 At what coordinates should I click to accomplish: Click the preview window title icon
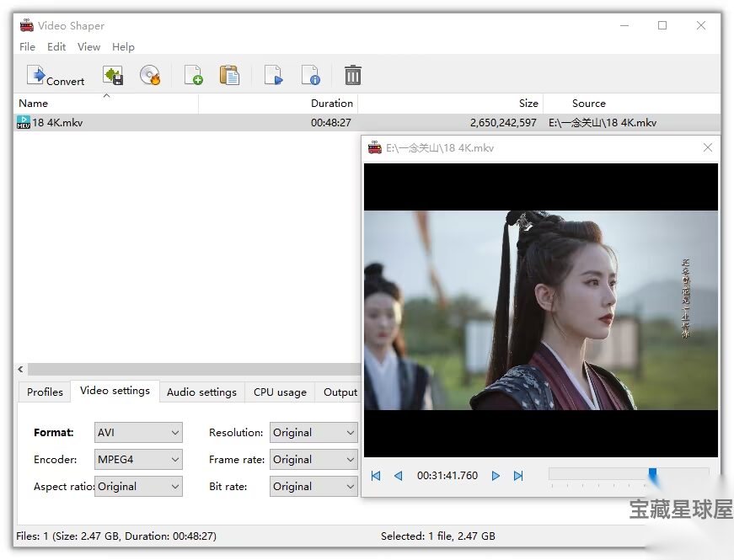click(374, 148)
